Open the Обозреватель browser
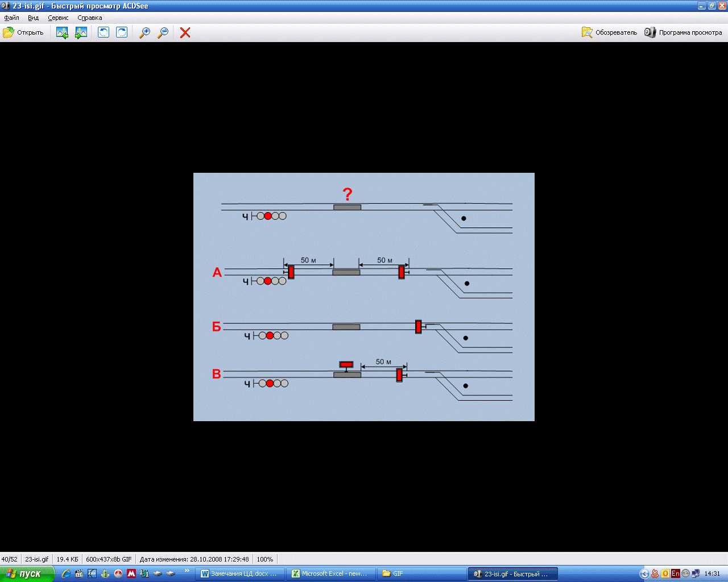 (609, 32)
